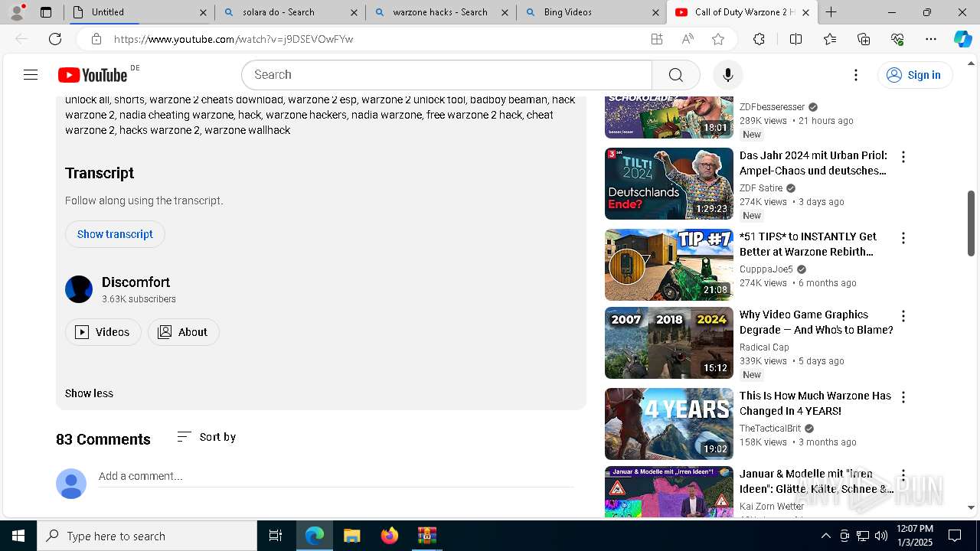Open ZDFbesseresser channel
The width and height of the screenshot is (980, 551).
click(772, 107)
